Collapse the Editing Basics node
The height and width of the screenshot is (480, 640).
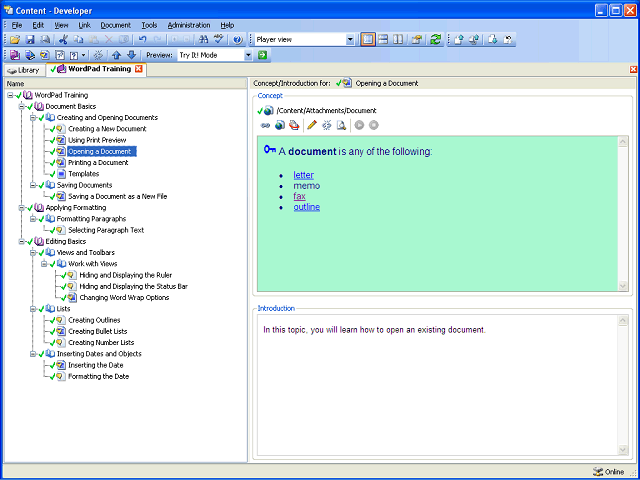[22, 242]
